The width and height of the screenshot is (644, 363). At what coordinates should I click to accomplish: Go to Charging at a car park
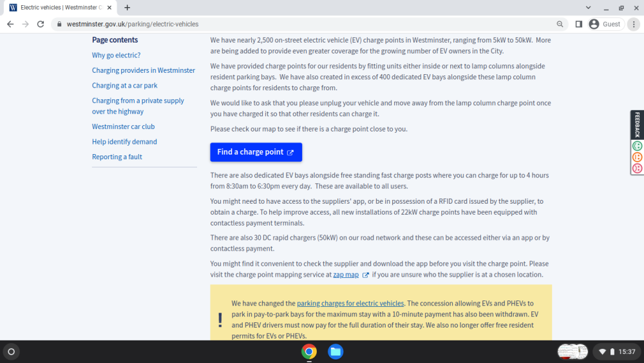coord(124,86)
